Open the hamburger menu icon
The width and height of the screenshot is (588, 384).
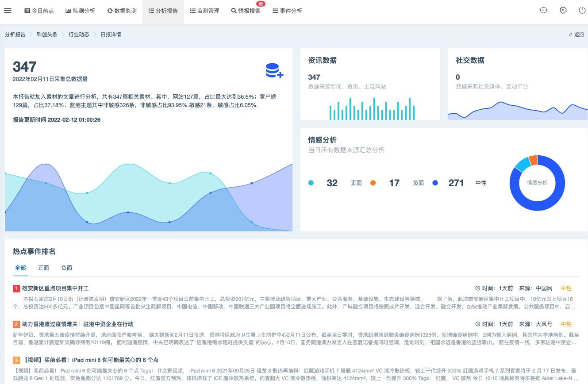click(8, 11)
